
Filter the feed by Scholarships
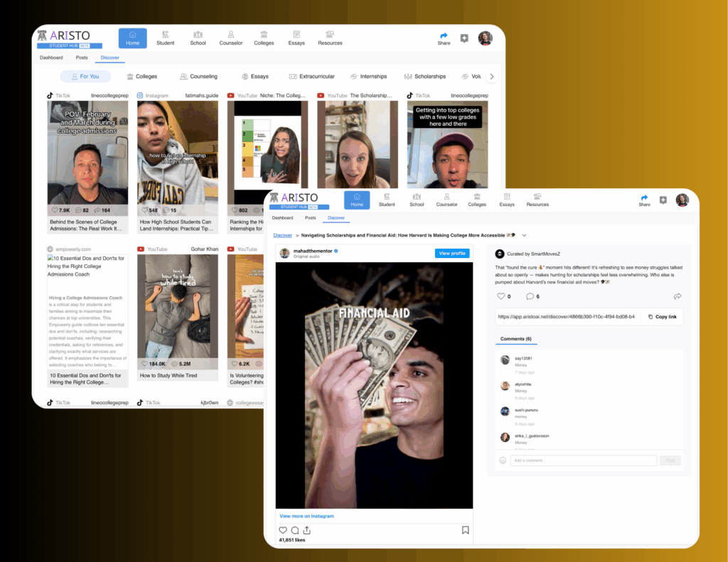(425, 77)
